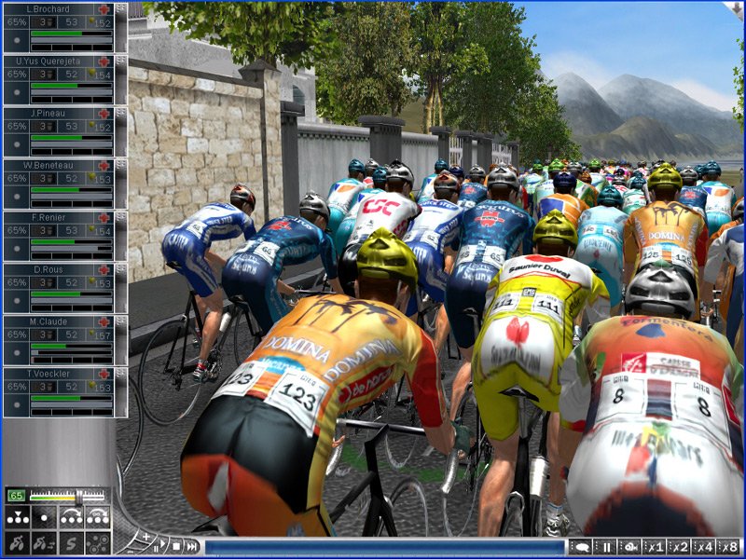Toggle the pause button in bottom-right toolbar
This screenshot has width=746, height=560.
[x=606, y=547]
